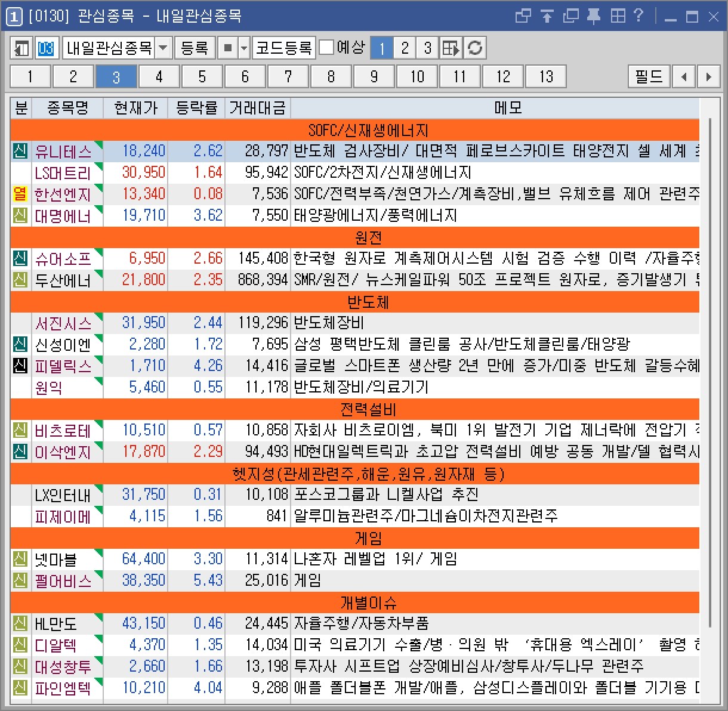Click the 열 badge on 한선엔지 row

point(20,194)
